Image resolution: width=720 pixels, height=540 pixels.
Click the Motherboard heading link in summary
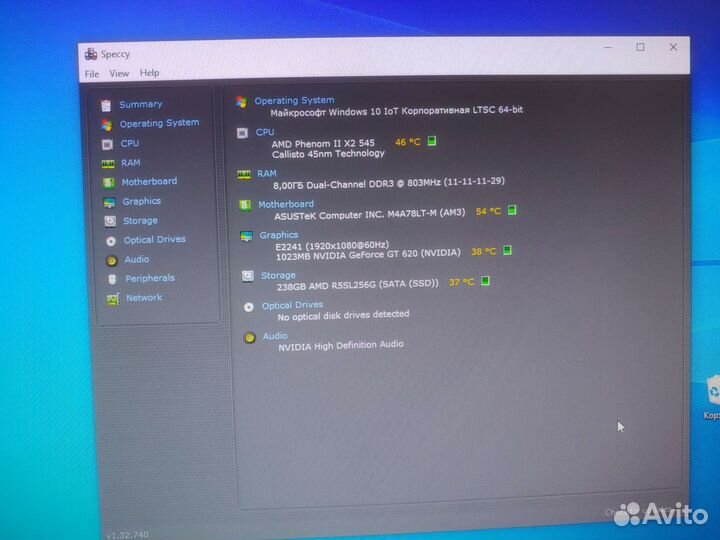point(286,204)
